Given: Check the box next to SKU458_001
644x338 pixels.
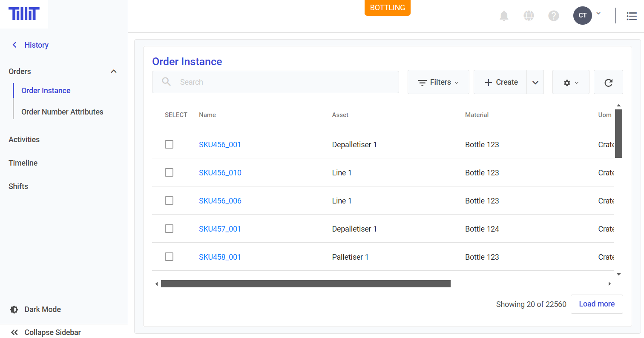Looking at the screenshot, I should click(169, 257).
